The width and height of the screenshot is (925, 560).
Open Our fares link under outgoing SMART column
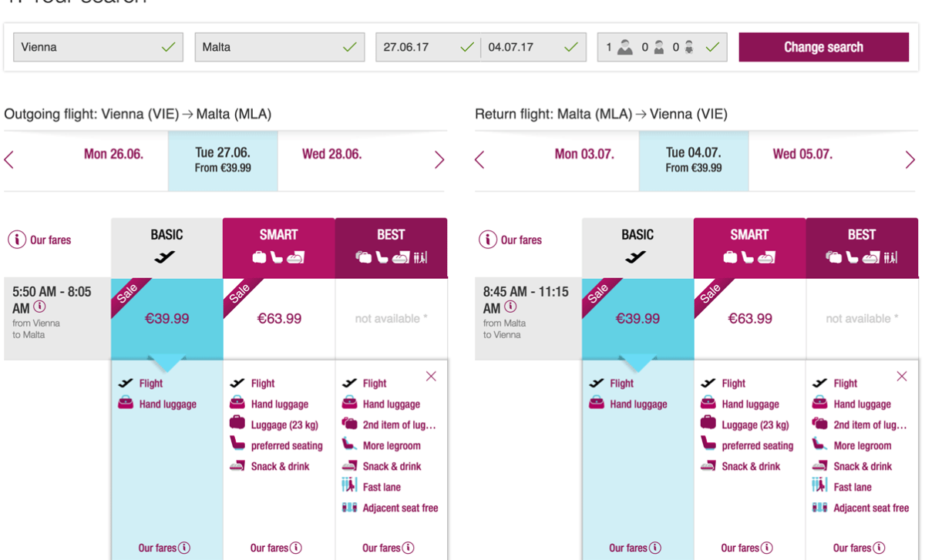pos(275,548)
